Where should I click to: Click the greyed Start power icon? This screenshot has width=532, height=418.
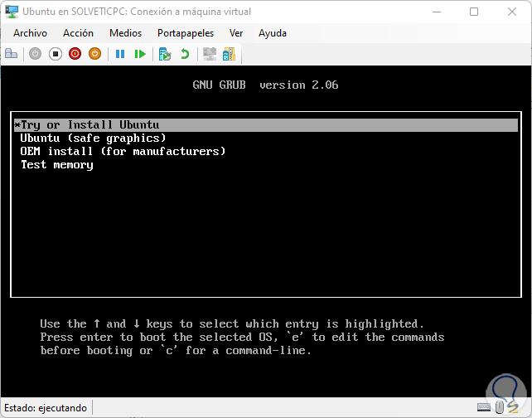35,54
